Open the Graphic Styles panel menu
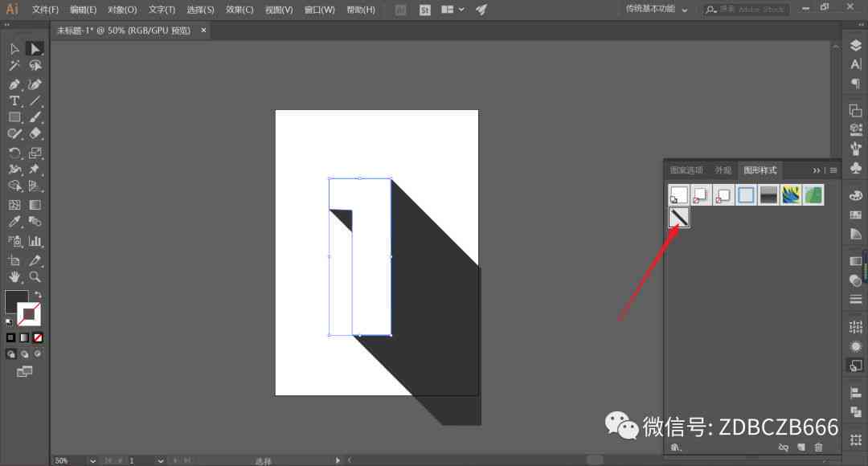 (833, 170)
